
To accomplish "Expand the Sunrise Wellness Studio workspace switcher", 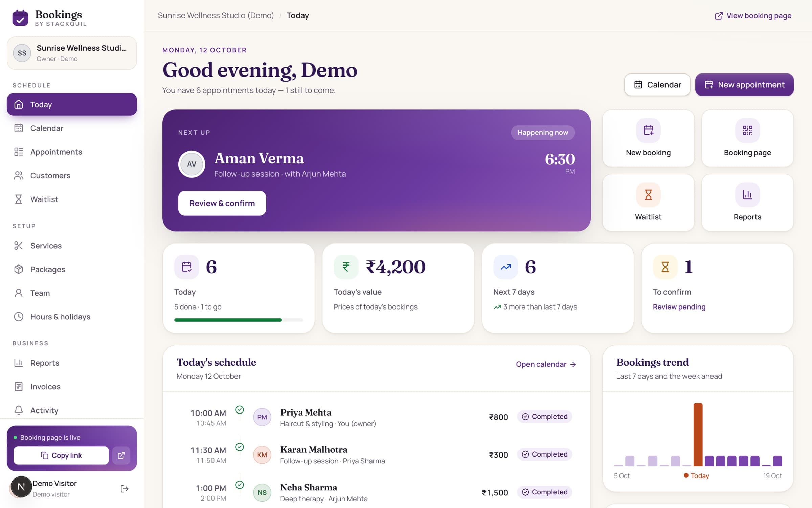I will (x=72, y=53).
